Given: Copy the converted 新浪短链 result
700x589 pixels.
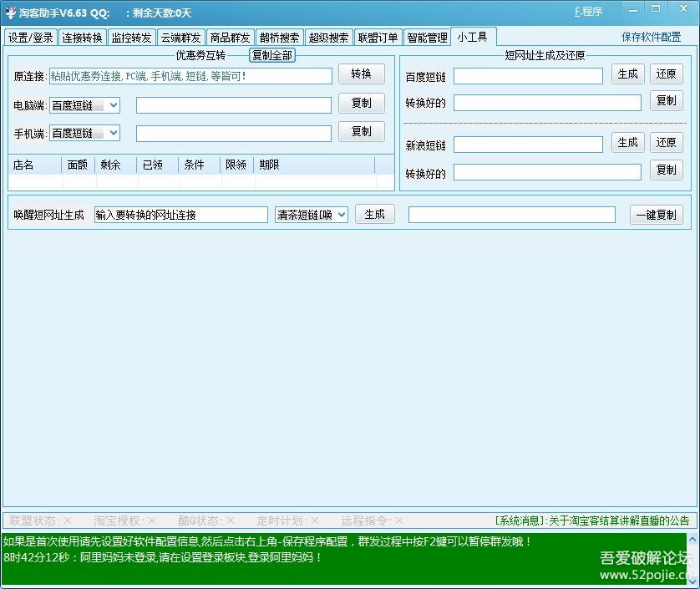Looking at the screenshot, I should click(x=666, y=170).
